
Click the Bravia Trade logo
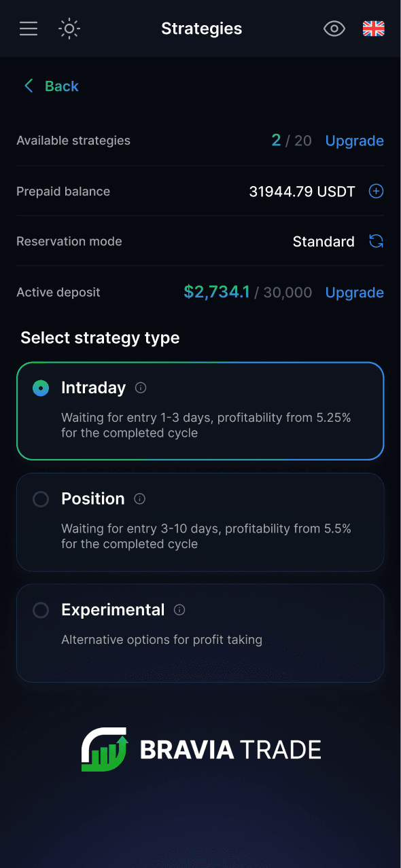[201, 748]
